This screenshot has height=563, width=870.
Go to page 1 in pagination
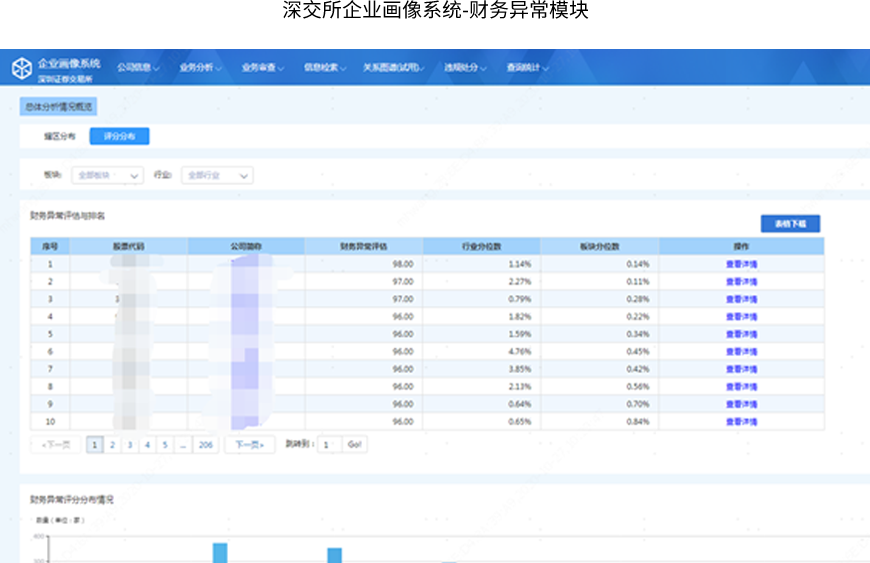[x=95, y=445]
